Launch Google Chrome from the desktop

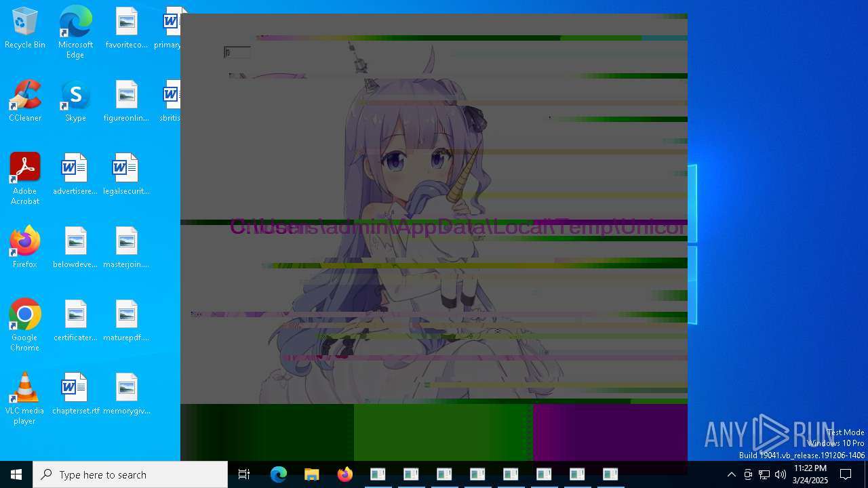(25, 325)
